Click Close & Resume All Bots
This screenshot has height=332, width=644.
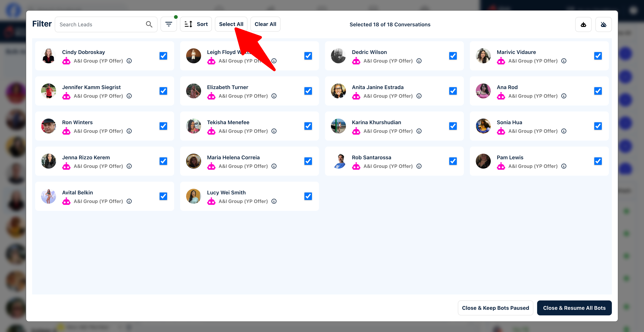pyautogui.click(x=574, y=308)
